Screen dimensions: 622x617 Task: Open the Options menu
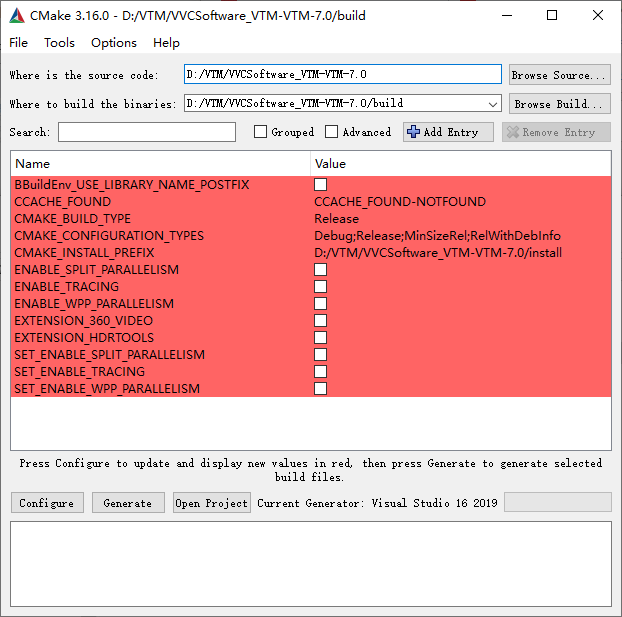[114, 42]
